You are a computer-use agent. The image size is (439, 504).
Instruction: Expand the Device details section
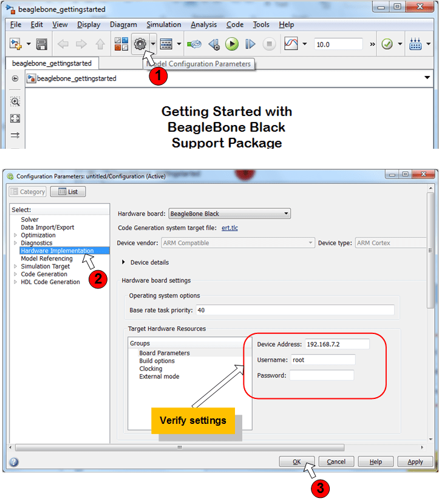point(124,262)
